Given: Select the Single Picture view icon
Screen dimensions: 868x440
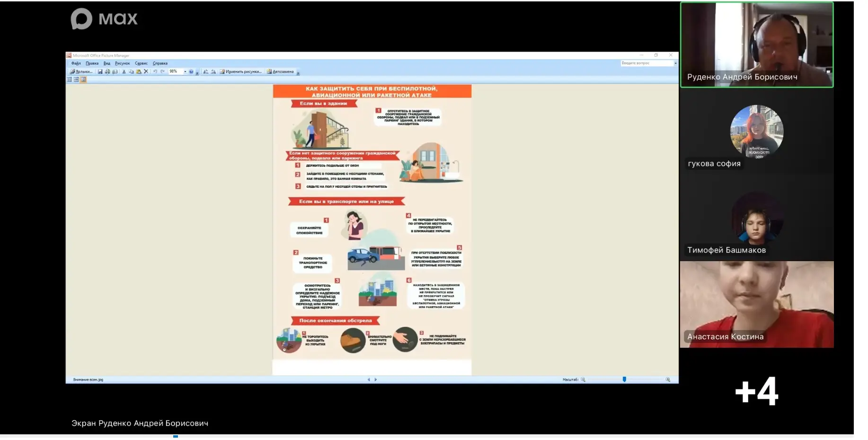Looking at the screenshot, I should click(x=83, y=79).
